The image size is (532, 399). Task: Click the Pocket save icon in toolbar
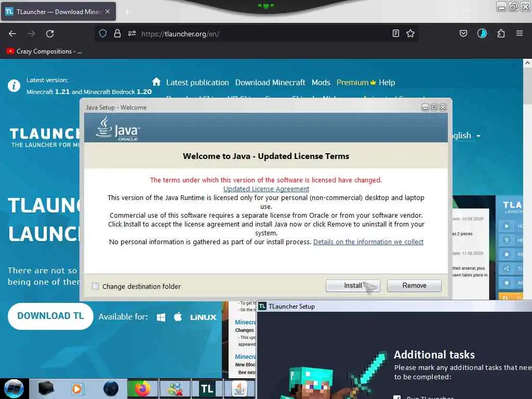(463, 34)
